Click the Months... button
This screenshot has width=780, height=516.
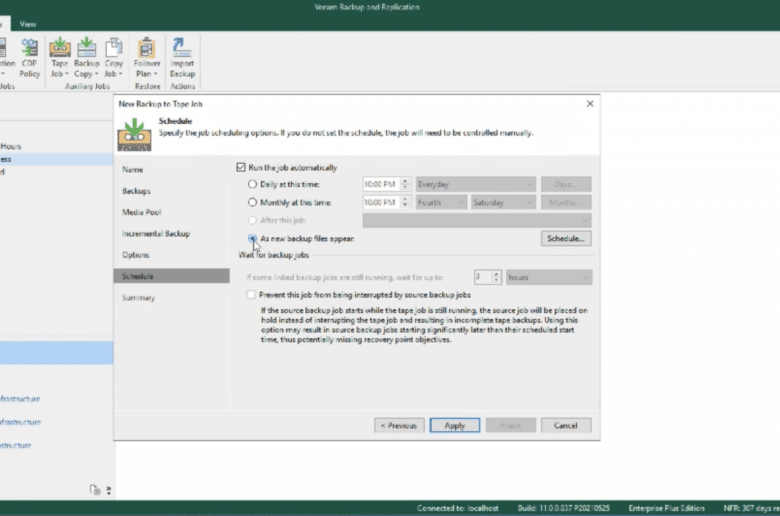coord(566,203)
